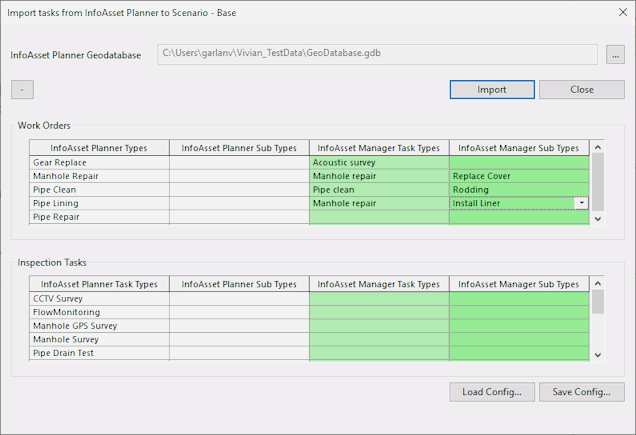Click empty task type cell for Pipe Repair
This screenshot has width=636, height=435.
(x=379, y=217)
